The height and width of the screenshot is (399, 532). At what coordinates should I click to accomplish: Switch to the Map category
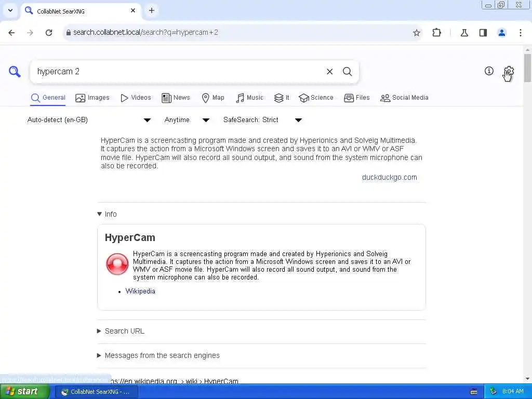tap(213, 98)
